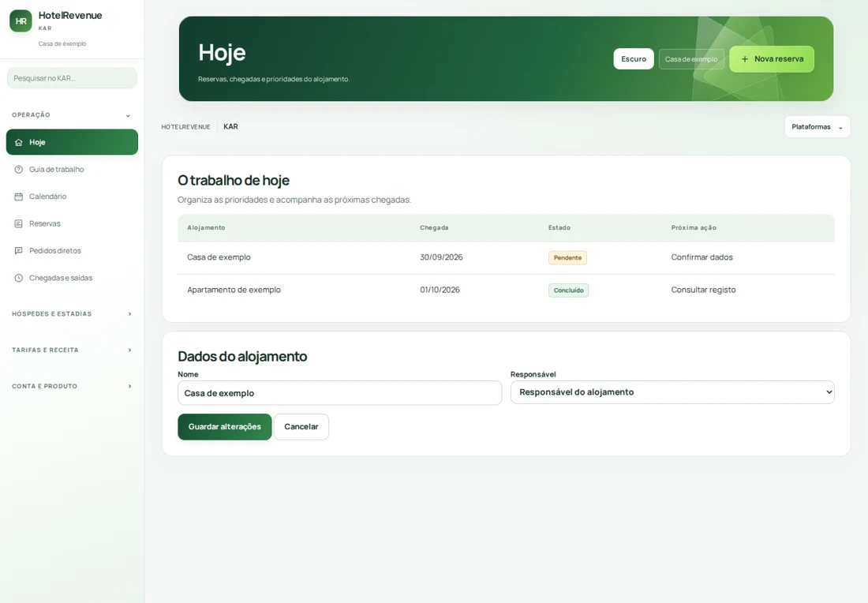Screen dimensions: 868x603
Task: Focus the Pesquisar no KAR search field
Action: click(x=72, y=78)
